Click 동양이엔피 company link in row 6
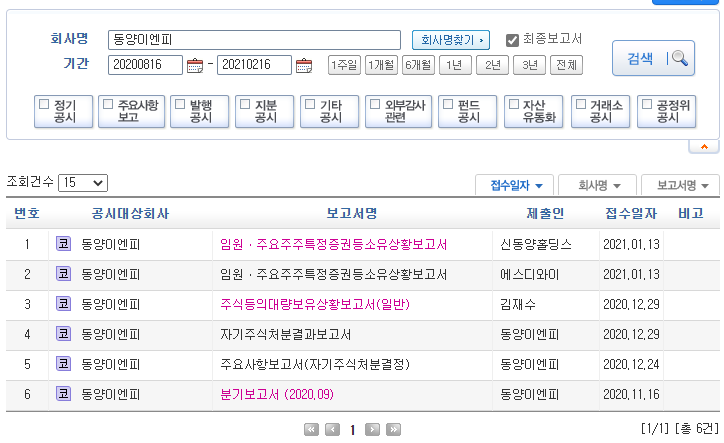This screenshot has height=443, width=724. [x=110, y=394]
